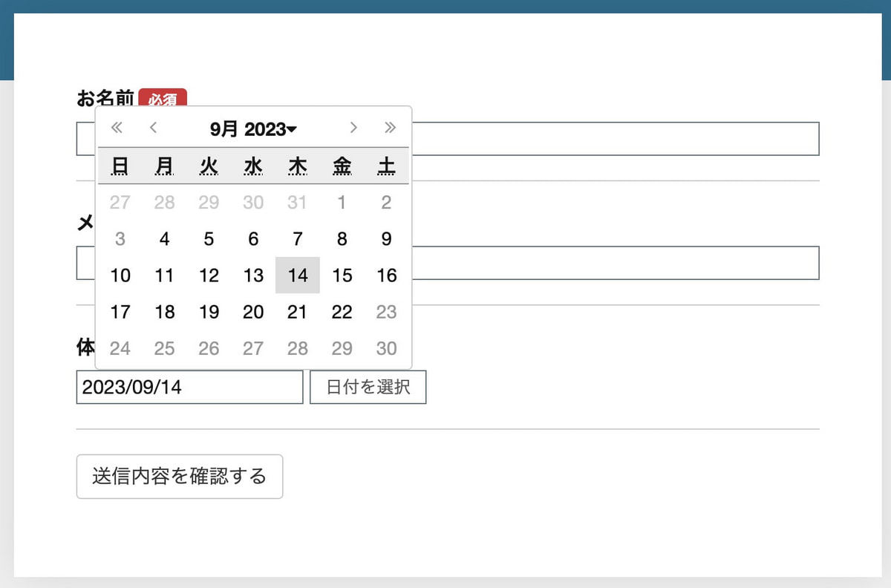The image size is (891, 588).
Task: Choose date 21 in the Thursday column
Action: (298, 312)
